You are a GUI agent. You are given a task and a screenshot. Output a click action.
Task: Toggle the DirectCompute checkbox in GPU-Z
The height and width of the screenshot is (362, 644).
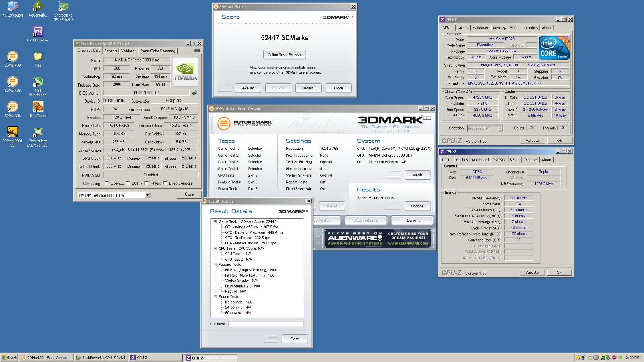[165, 183]
